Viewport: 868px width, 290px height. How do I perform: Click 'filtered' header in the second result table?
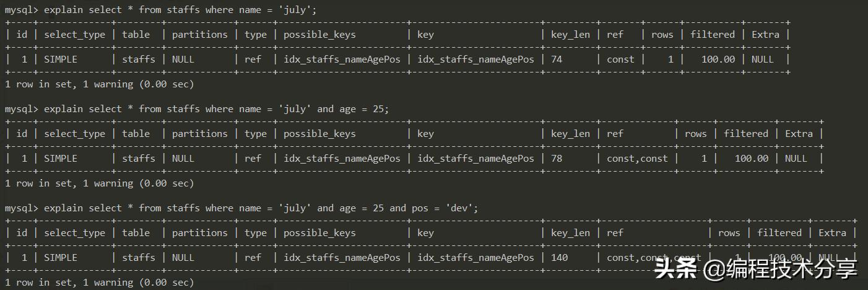(746, 134)
